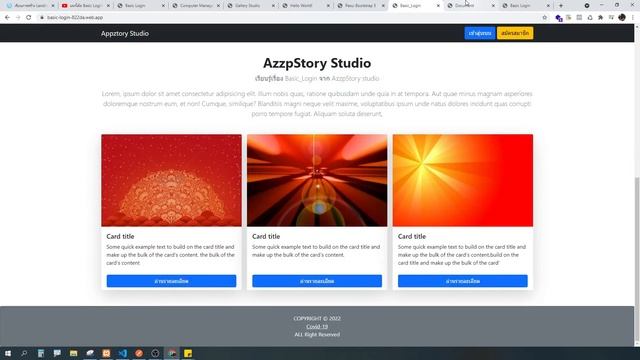Open the Chrome three-dot menu
Screen dimensions: 640x360
(633, 18)
